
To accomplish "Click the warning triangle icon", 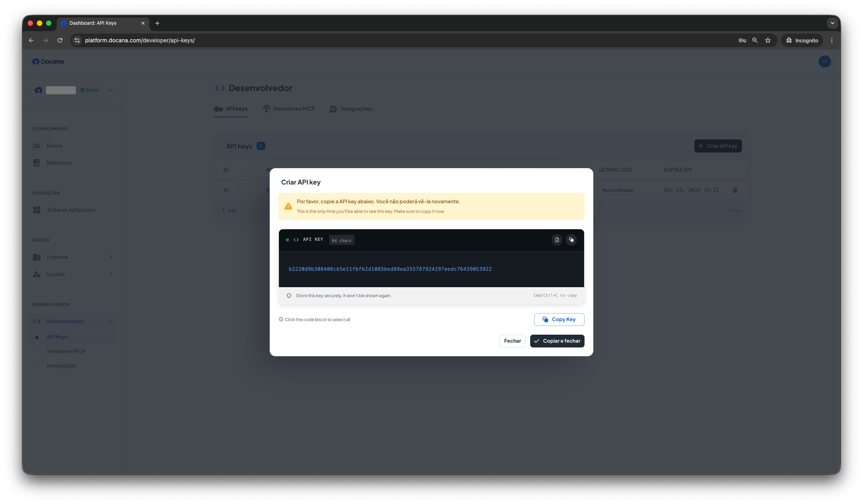I will [x=288, y=206].
